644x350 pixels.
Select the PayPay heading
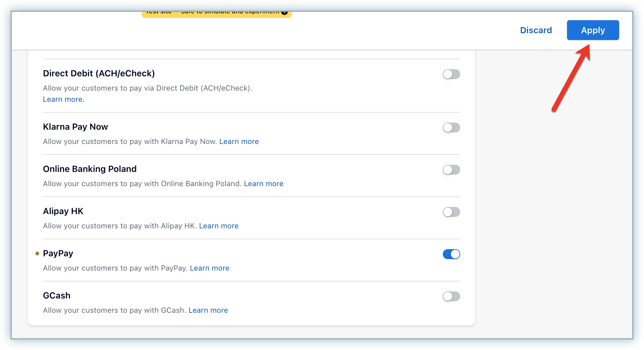click(x=58, y=253)
